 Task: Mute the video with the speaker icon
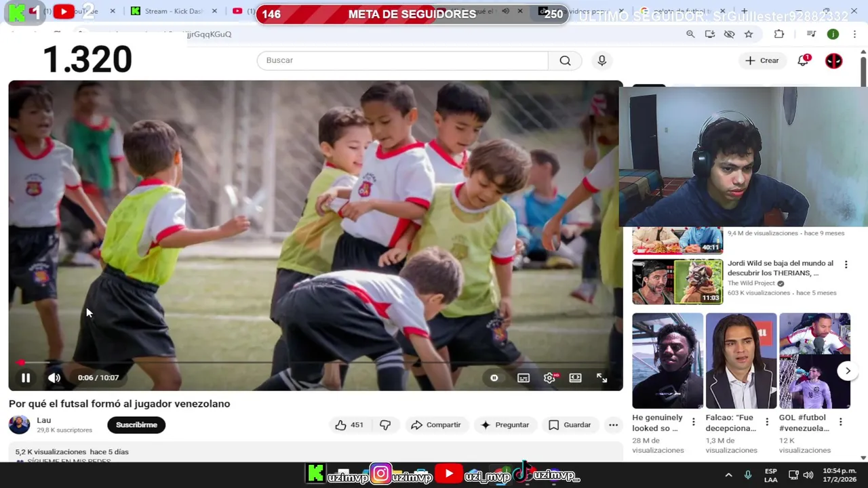54,378
